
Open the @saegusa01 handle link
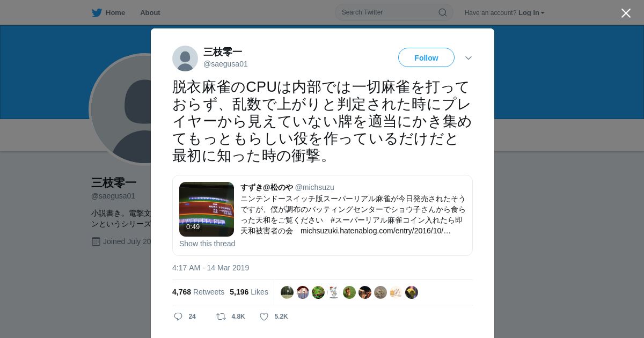point(225,64)
